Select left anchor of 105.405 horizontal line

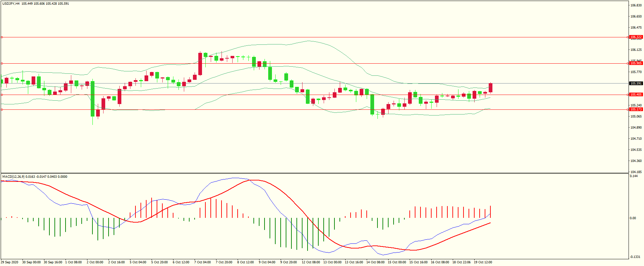[x=2, y=95]
